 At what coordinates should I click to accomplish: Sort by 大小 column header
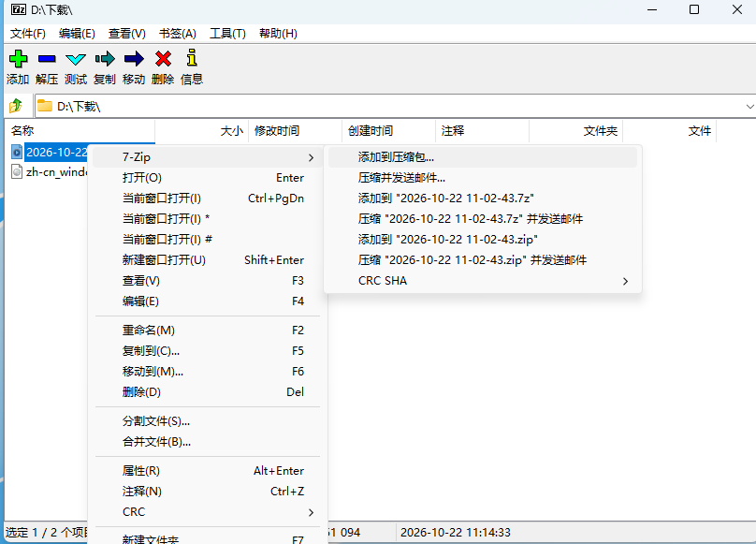pos(201,131)
